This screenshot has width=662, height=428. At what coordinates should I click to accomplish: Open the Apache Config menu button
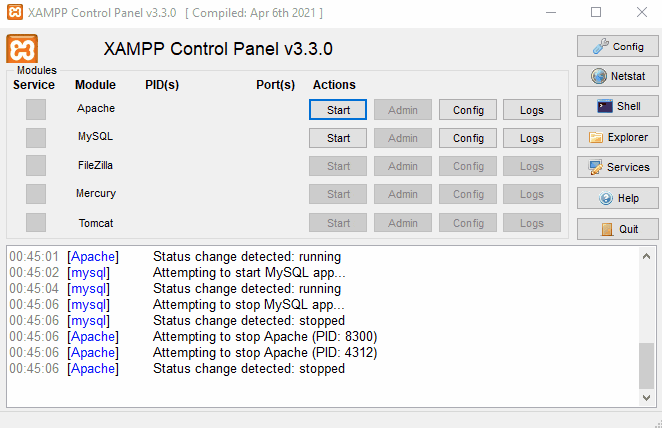click(468, 109)
